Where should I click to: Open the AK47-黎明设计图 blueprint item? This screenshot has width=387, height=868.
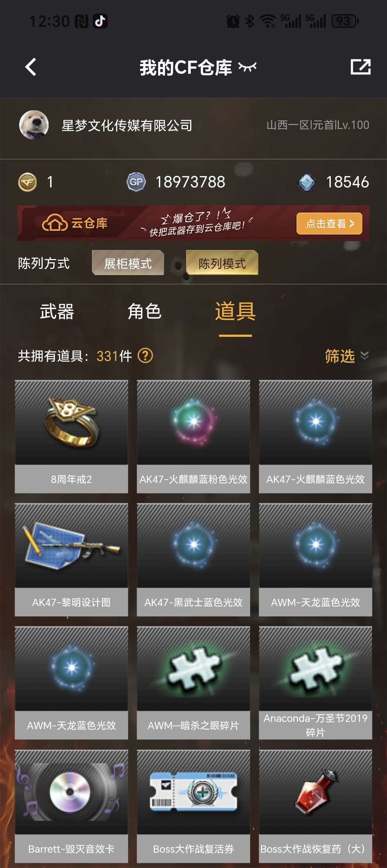pyautogui.click(x=72, y=560)
